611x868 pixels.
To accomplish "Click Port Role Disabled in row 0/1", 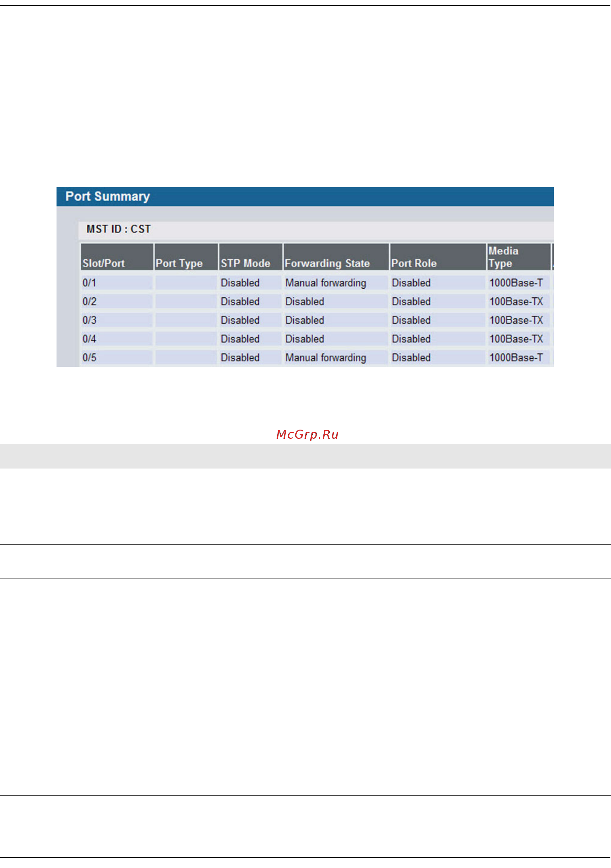I will pyautogui.click(x=411, y=283).
